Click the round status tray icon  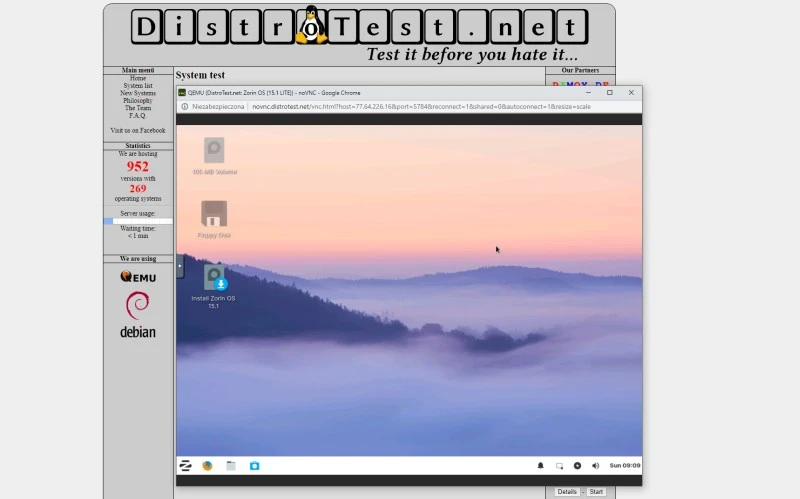pyautogui.click(x=577, y=465)
